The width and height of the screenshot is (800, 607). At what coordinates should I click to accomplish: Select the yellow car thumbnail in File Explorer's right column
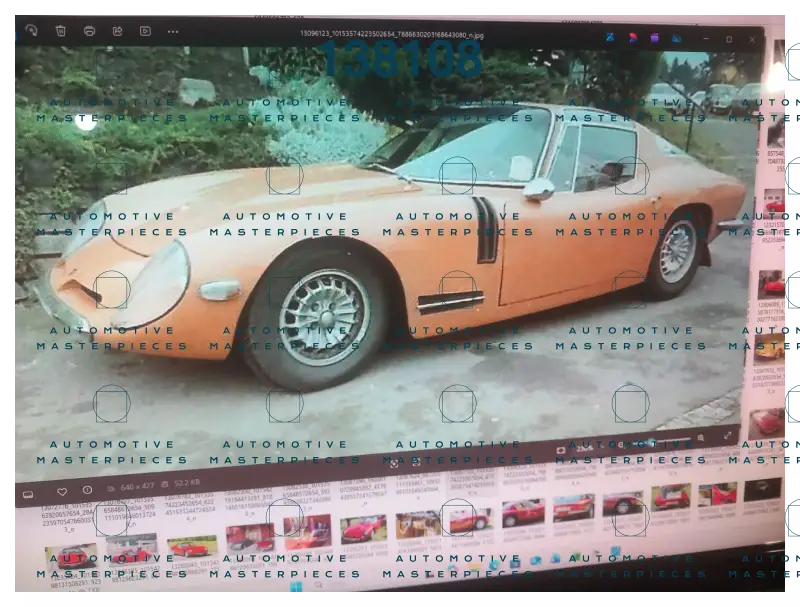coord(769,349)
